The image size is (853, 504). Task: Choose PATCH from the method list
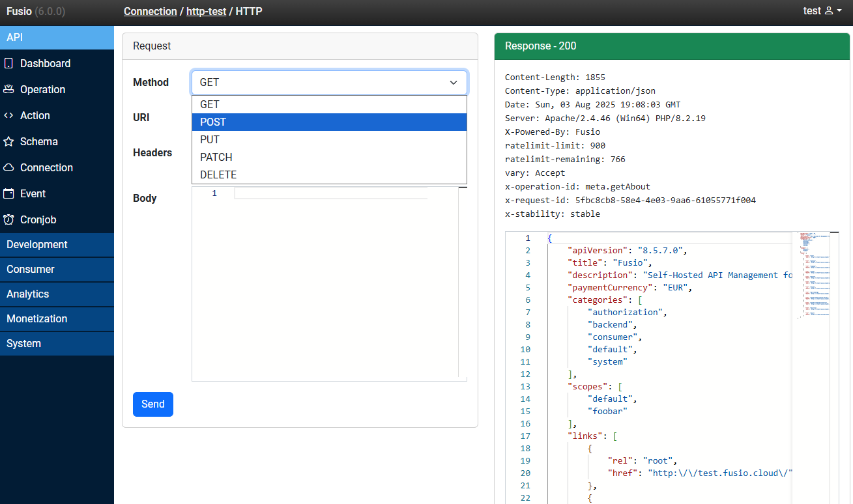click(x=329, y=157)
